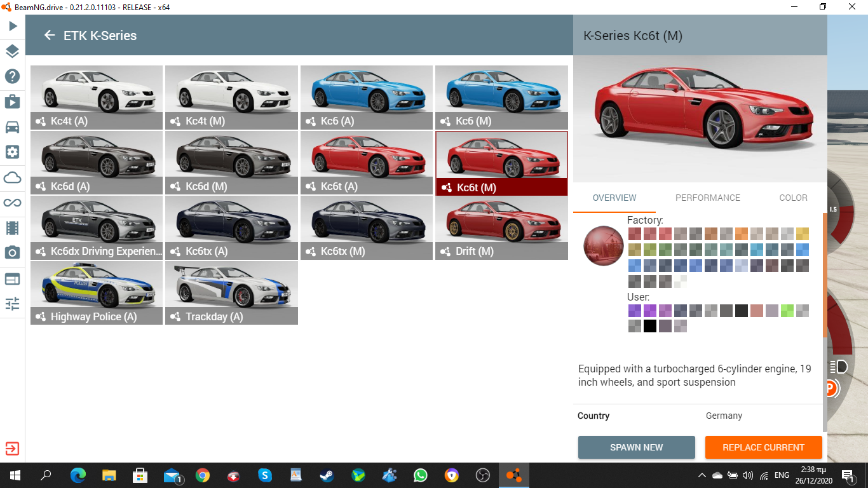
Task: Open WhatsApp from the taskbar
Action: [x=421, y=475]
